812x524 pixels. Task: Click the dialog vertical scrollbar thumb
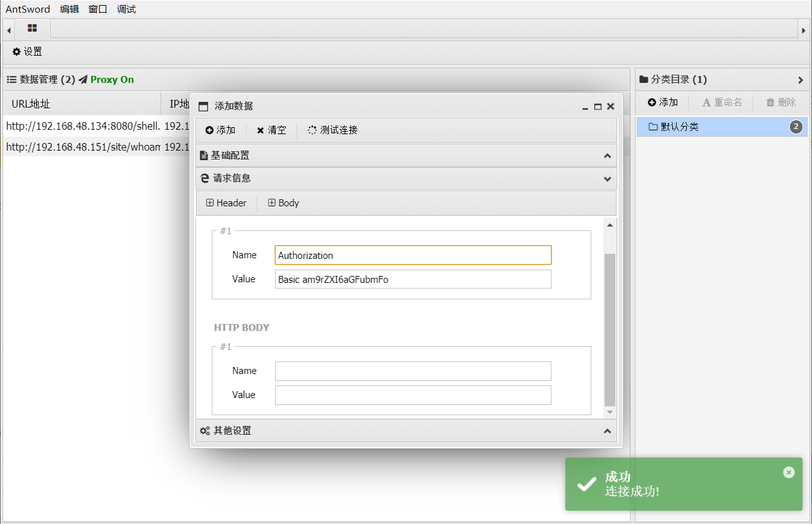(610, 330)
